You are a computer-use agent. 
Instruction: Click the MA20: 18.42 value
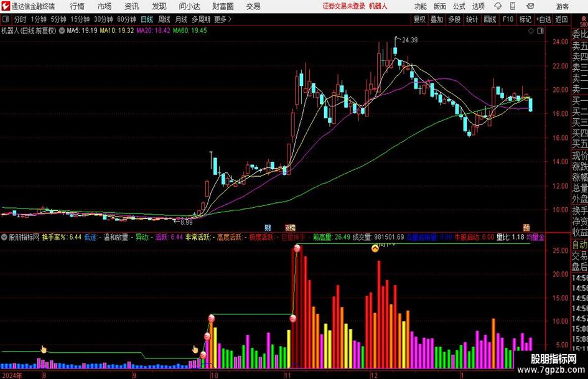[153, 30]
